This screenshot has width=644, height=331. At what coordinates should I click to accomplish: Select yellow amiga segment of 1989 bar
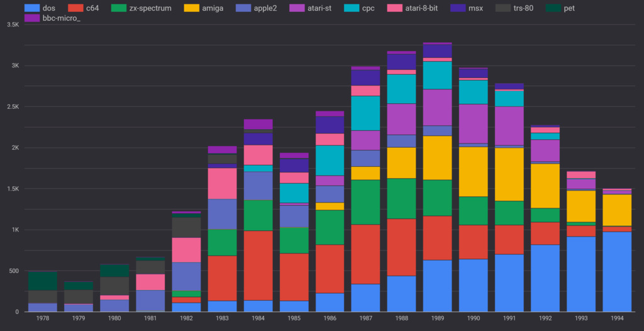point(437,157)
